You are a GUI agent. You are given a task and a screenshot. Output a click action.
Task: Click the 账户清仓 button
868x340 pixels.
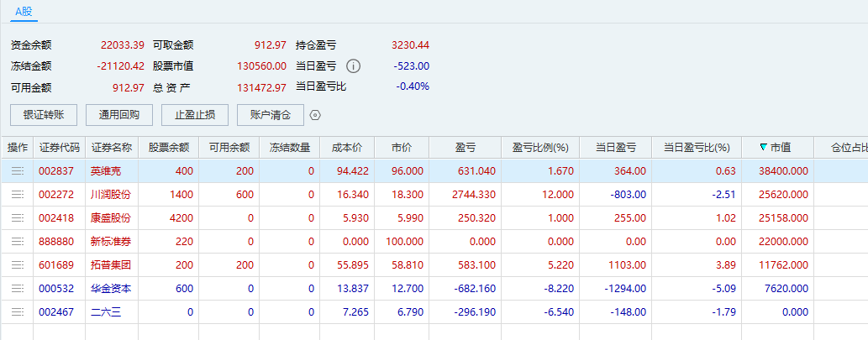271,115
